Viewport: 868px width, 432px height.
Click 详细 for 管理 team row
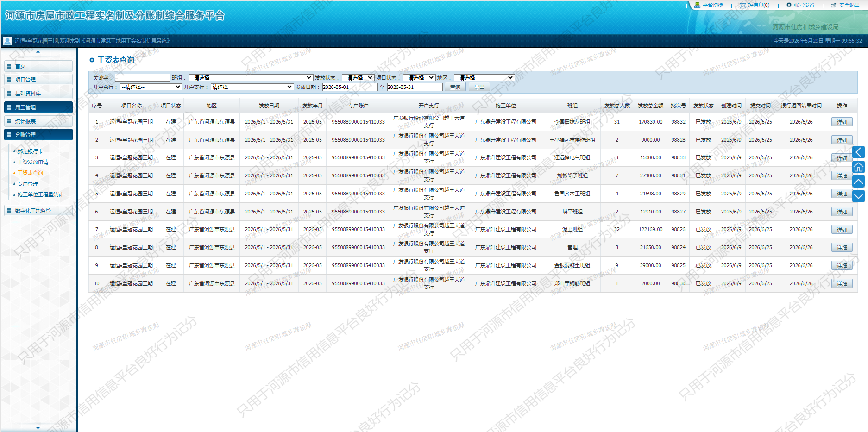point(842,248)
